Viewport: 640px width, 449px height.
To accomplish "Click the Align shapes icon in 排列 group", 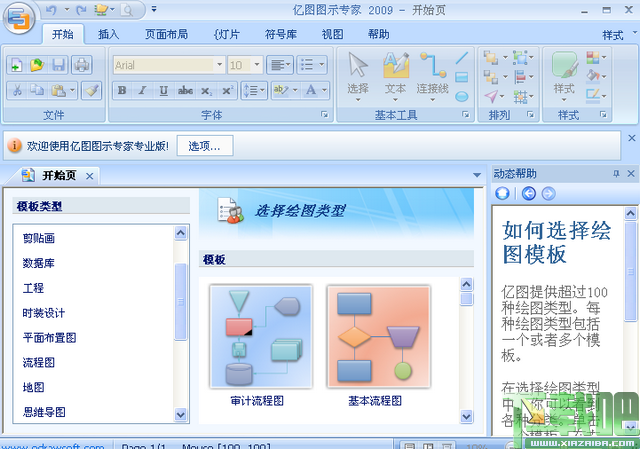I will coord(520,76).
